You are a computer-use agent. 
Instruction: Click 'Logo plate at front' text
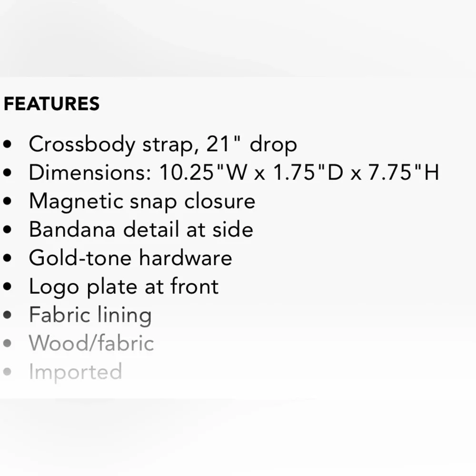[124, 287]
